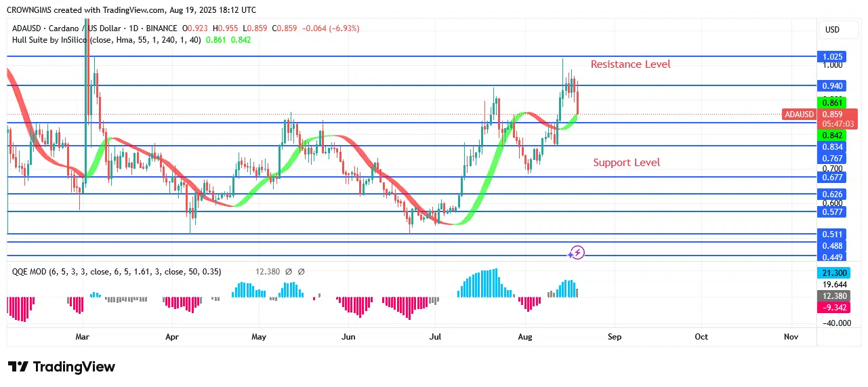Click the Jun date on time axis
Viewport: 868px width, 387px height.
[x=348, y=336]
